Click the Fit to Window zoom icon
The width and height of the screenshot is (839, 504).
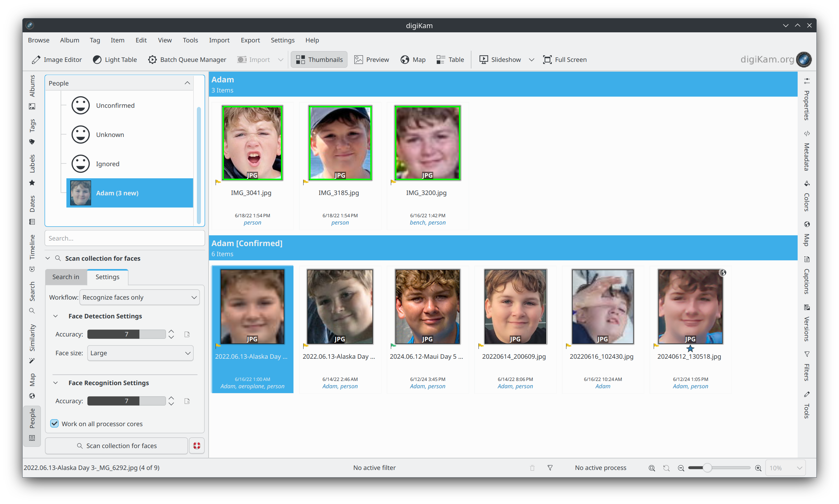pos(652,468)
